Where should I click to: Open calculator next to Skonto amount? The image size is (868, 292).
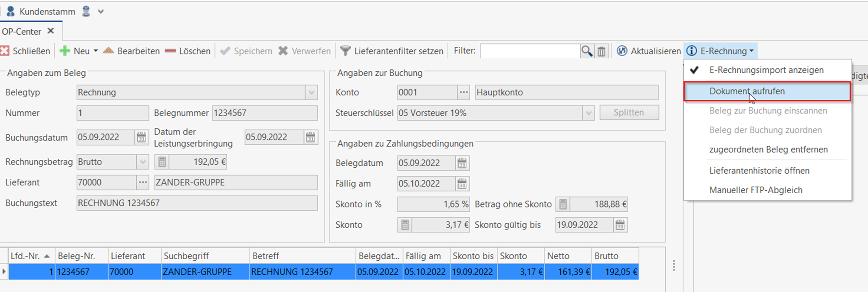(x=405, y=225)
